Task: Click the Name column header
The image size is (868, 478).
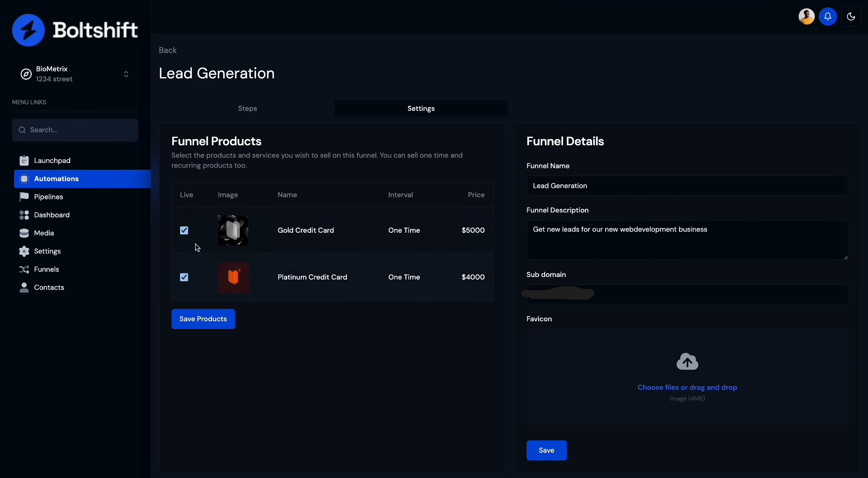Action: pyautogui.click(x=287, y=195)
